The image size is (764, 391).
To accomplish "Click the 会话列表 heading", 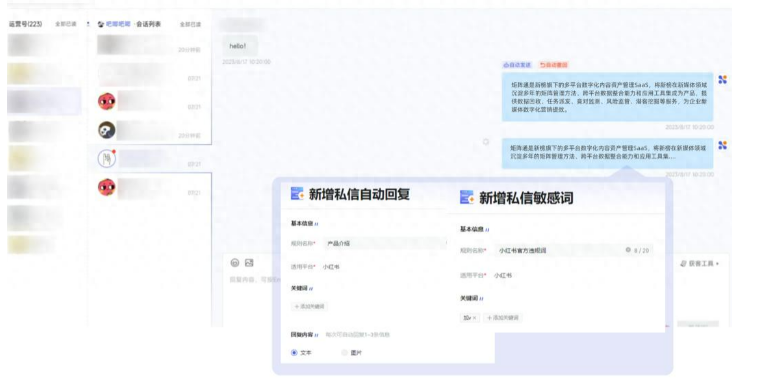I will [148, 24].
